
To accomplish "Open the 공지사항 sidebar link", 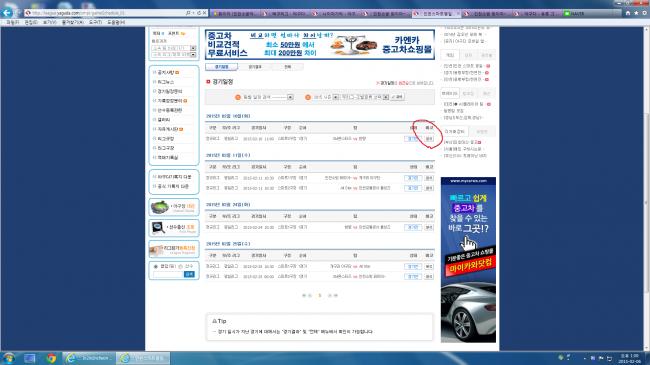I will tap(166, 73).
